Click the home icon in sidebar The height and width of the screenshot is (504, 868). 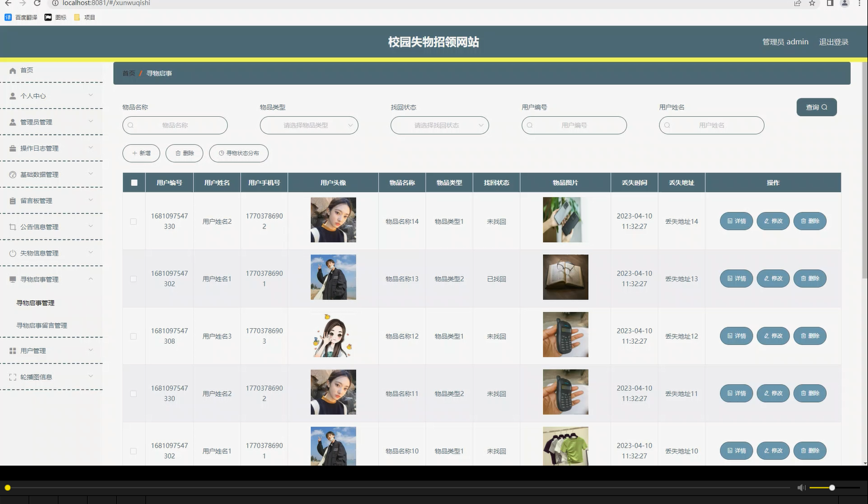point(13,70)
